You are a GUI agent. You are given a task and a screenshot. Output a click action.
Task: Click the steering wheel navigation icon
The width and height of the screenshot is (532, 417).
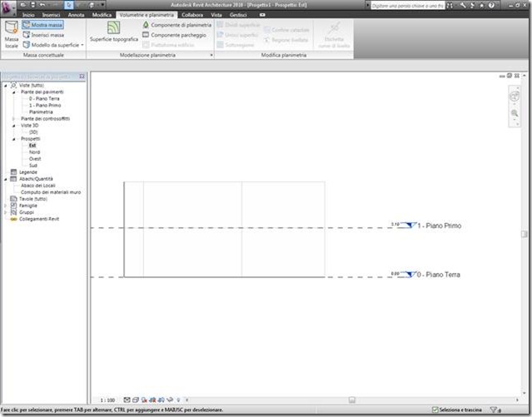[515, 97]
